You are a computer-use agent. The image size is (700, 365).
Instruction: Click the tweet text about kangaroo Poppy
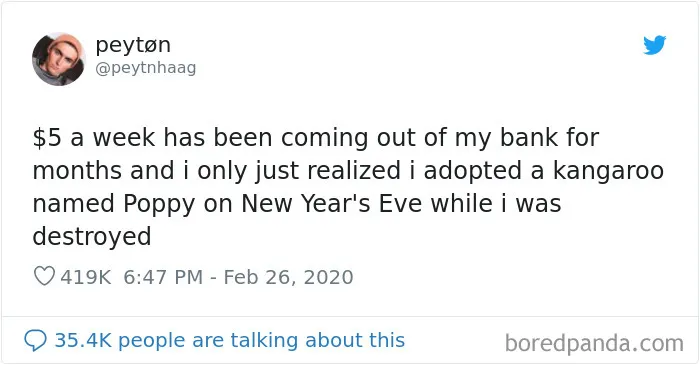(348, 187)
